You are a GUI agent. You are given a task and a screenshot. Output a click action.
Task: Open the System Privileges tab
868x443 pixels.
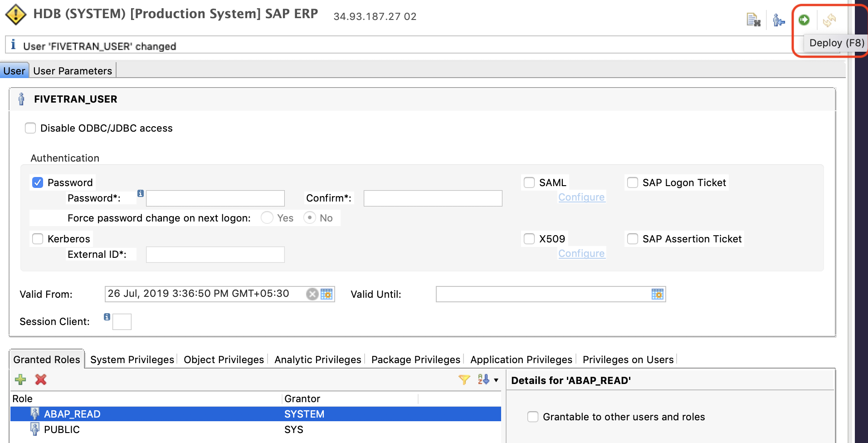(x=132, y=359)
